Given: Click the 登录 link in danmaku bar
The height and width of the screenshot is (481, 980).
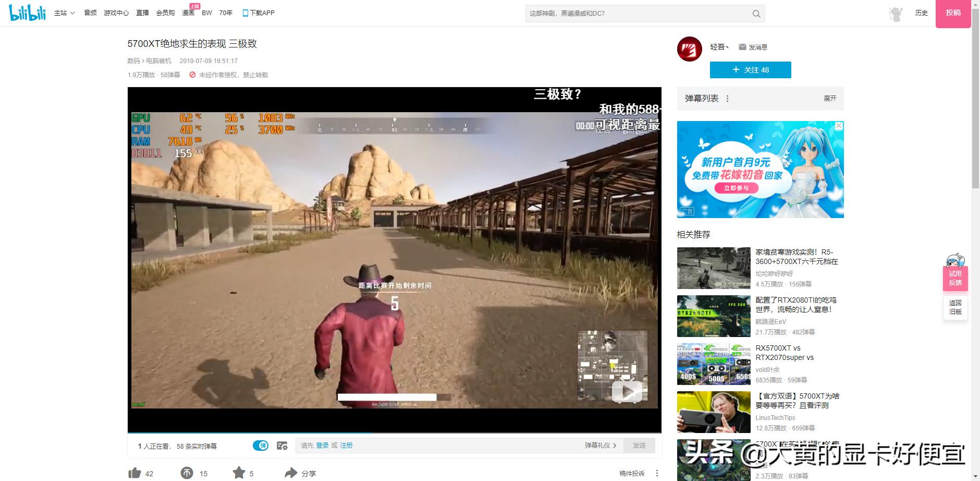Looking at the screenshot, I should coord(322,446).
